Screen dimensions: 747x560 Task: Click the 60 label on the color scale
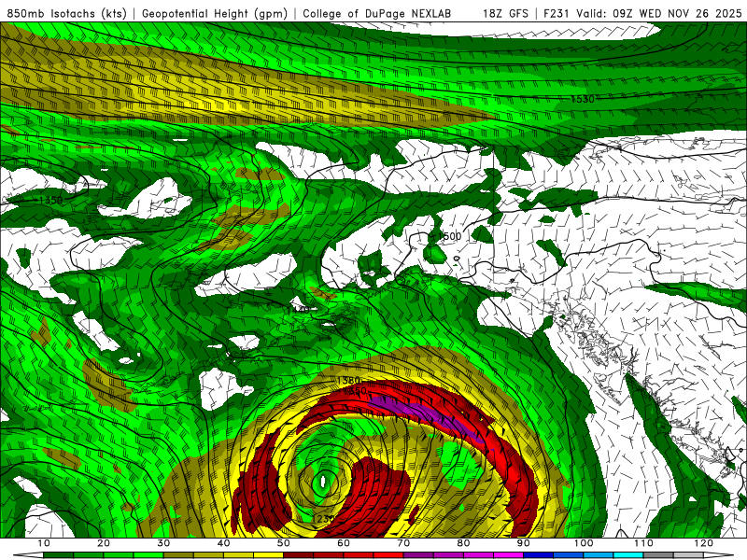[x=344, y=543]
